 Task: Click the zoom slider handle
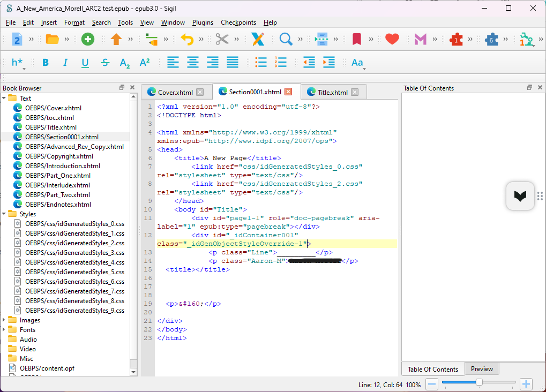(x=479, y=382)
